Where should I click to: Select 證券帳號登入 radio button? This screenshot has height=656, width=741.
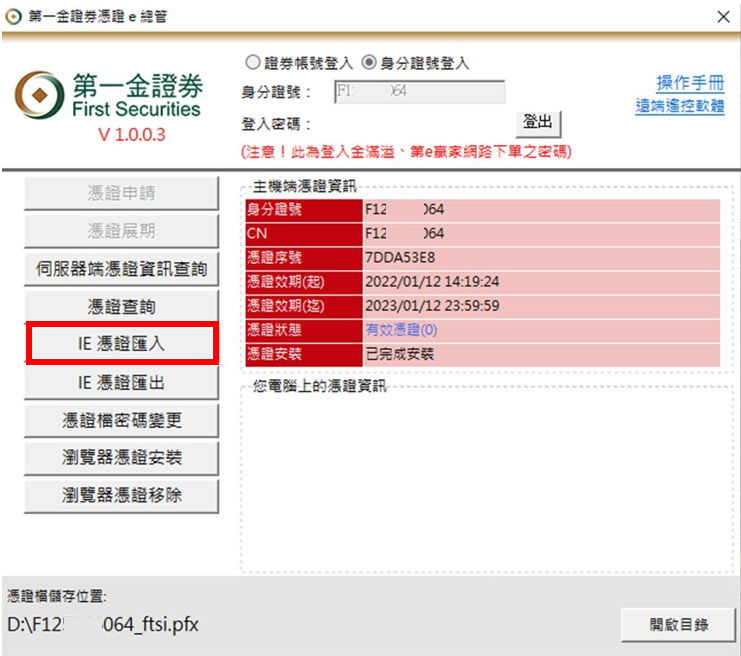(x=254, y=63)
